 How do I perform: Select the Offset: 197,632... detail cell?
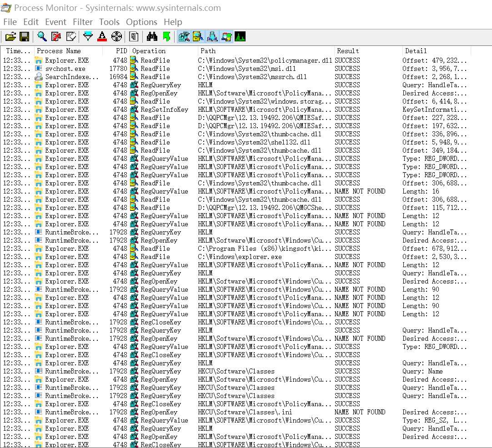click(x=435, y=126)
